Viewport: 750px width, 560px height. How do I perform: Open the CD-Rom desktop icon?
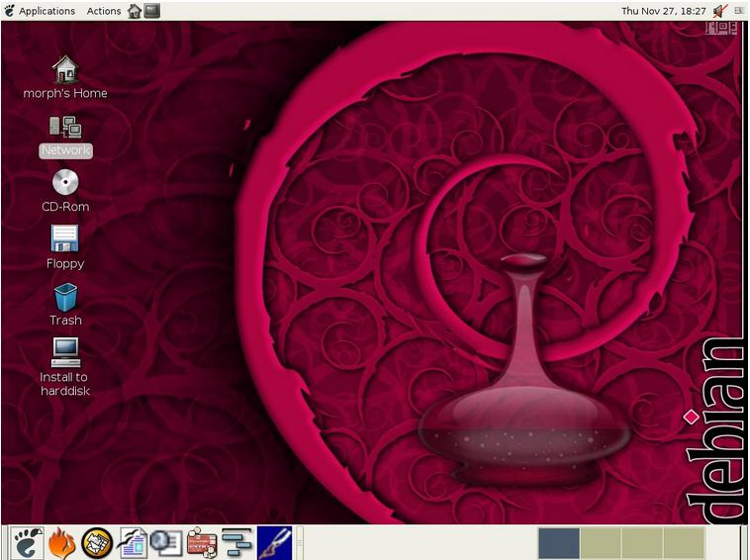65,183
